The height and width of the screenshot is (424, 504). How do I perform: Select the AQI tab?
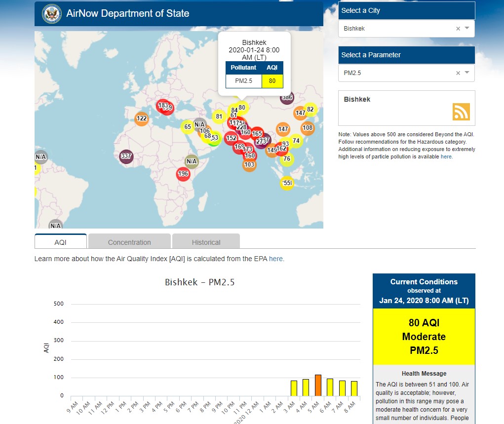60,242
